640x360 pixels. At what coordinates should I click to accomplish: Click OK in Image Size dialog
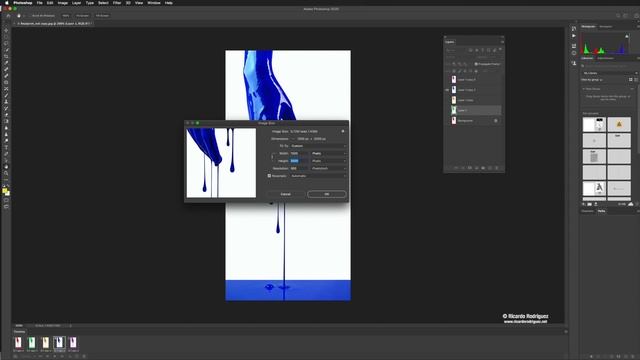(x=327, y=194)
